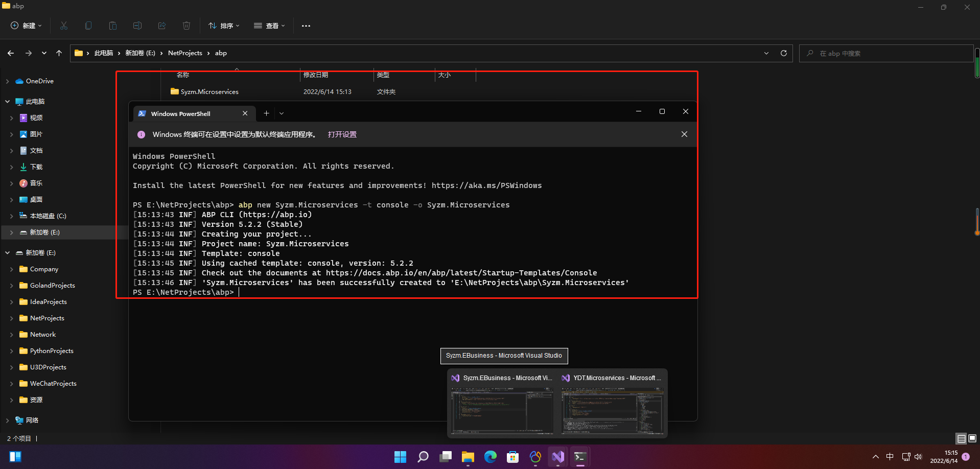Open Microsoft Store from taskbar
This screenshot has height=469, width=980.
point(513,457)
